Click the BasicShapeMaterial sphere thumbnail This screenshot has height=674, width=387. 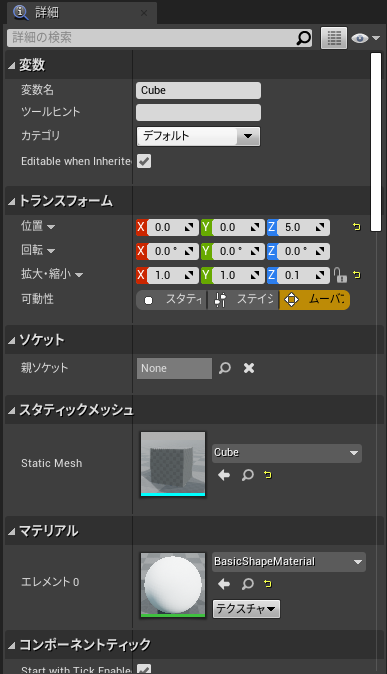coord(173,585)
